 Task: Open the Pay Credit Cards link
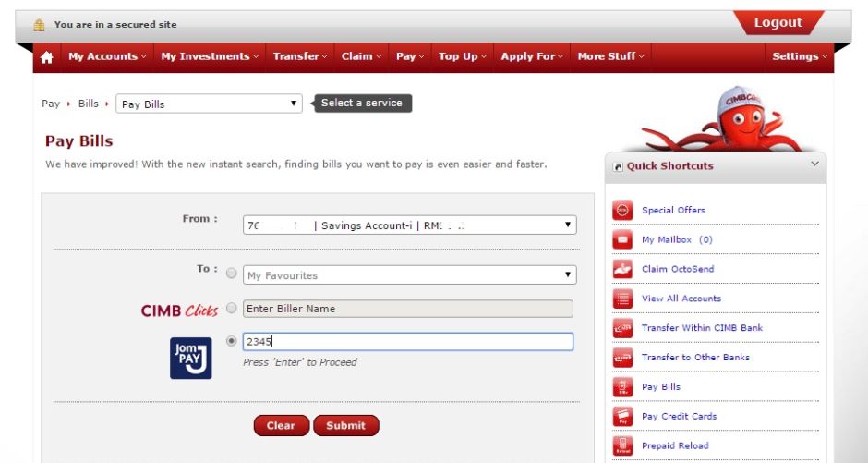tap(680, 417)
